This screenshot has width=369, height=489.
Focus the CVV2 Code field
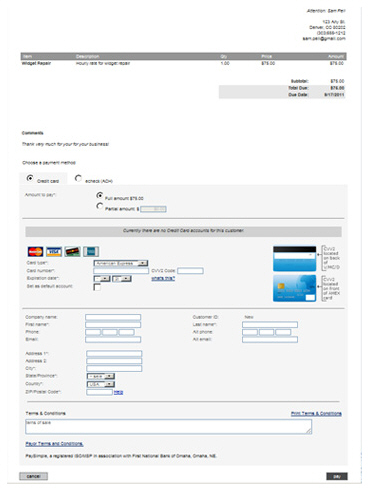pyautogui.click(x=190, y=271)
